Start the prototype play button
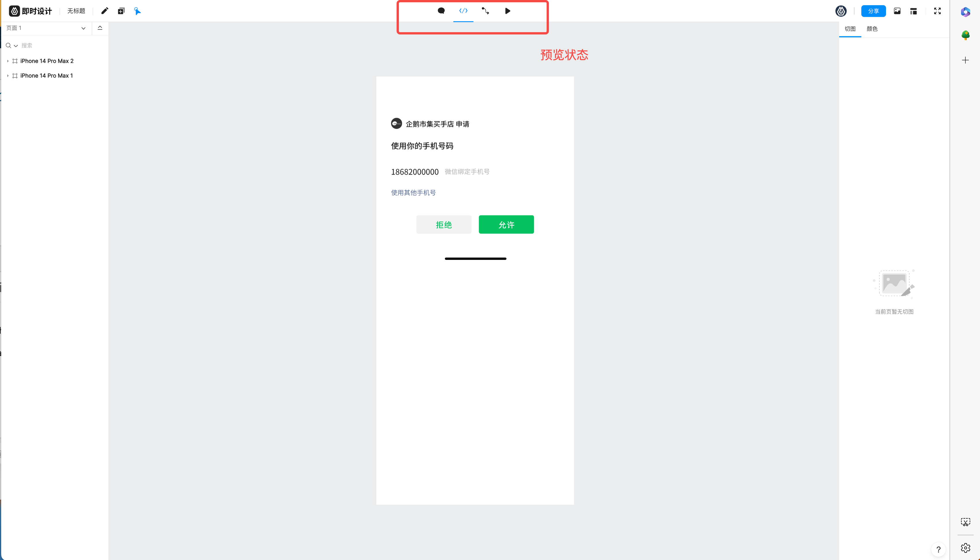The width and height of the screenshot is (980, 560). 508,11
